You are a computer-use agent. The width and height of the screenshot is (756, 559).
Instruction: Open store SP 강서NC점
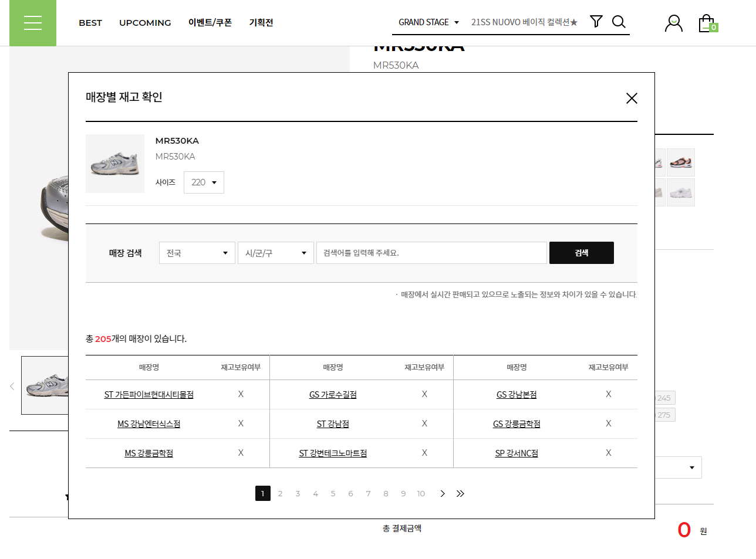click(x=517, y=453)
